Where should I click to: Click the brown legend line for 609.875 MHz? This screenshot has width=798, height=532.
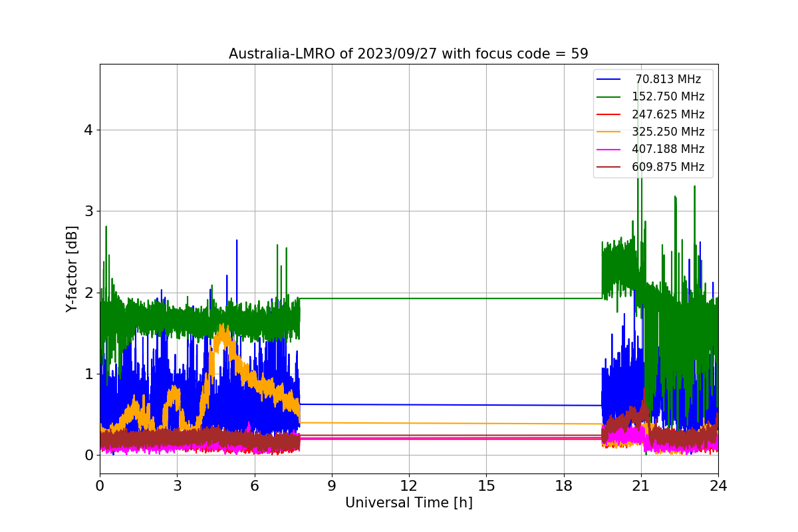click(609, 167)
